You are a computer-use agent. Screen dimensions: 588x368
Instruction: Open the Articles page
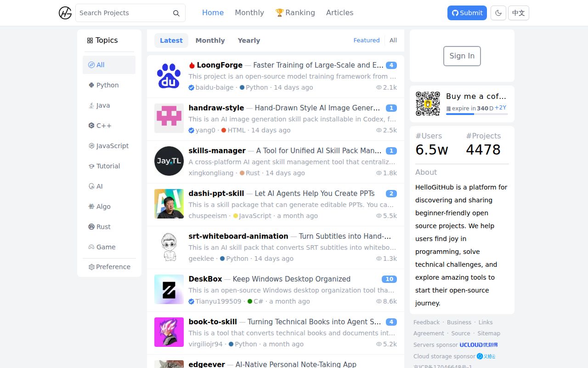click(340, 13)
